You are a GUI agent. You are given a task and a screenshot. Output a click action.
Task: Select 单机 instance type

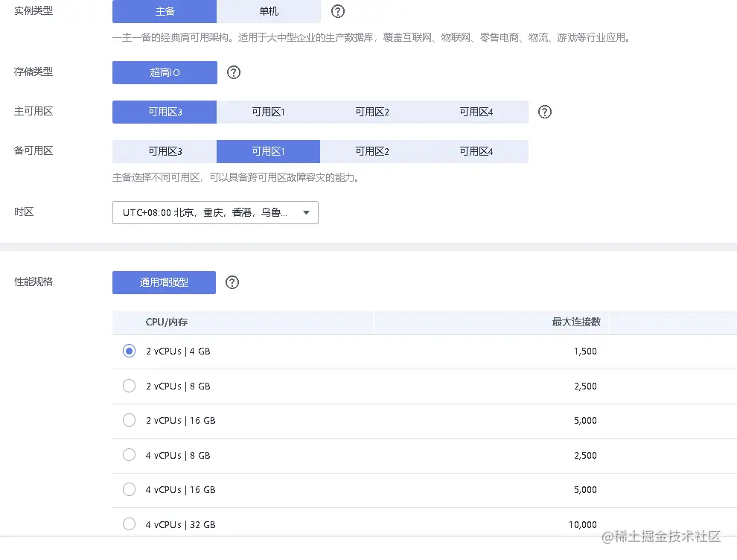[269, 11]
